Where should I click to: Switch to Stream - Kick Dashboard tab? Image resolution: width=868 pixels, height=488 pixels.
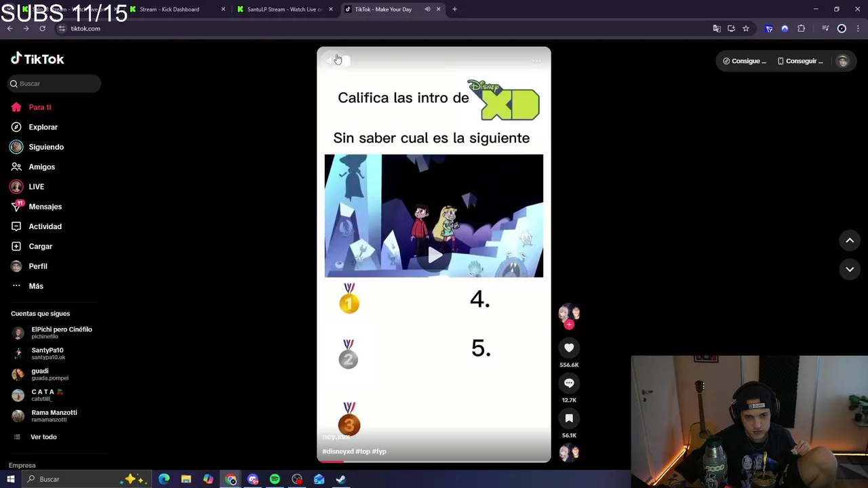point(177,9)
